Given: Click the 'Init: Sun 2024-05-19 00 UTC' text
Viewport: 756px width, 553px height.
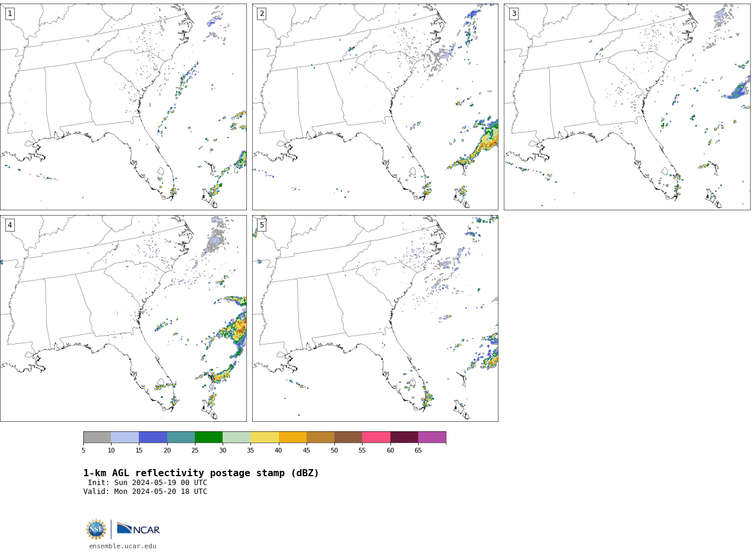Looking at the screenshot, I should pyautogui.click(x=148, y=483).
